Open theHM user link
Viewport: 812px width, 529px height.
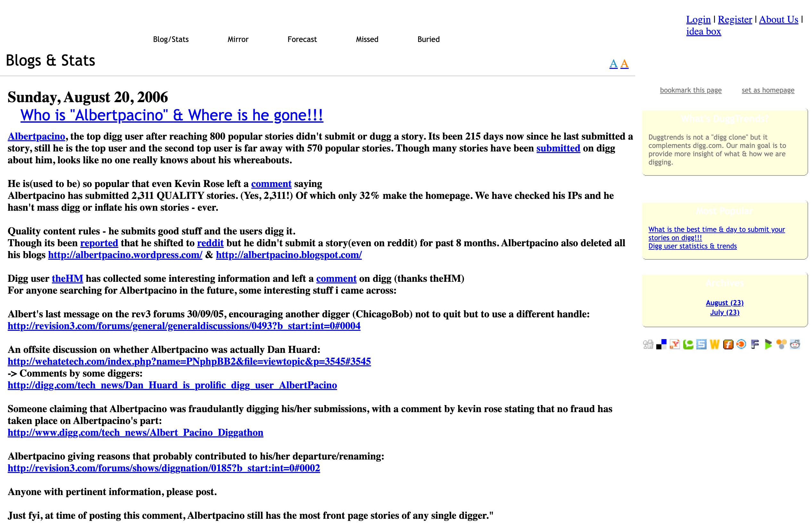(x=67, y=279)
